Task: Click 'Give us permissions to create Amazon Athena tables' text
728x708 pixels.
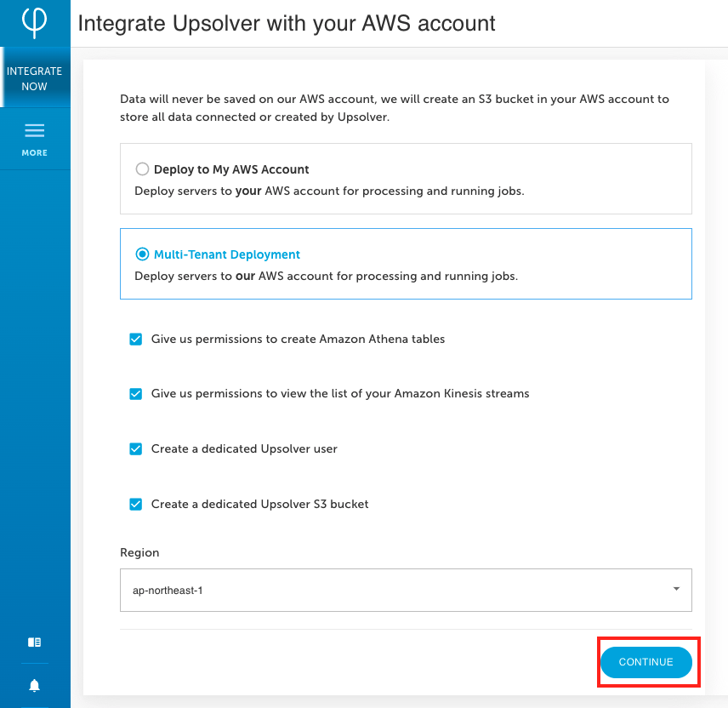Action: (x=298, y=340)
